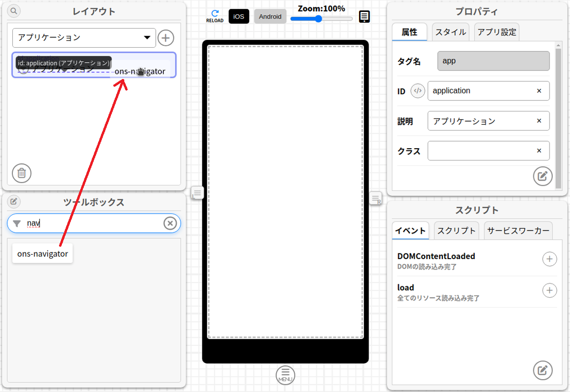
Task: Switch preview to Android
Action: (x=270, y=17)
